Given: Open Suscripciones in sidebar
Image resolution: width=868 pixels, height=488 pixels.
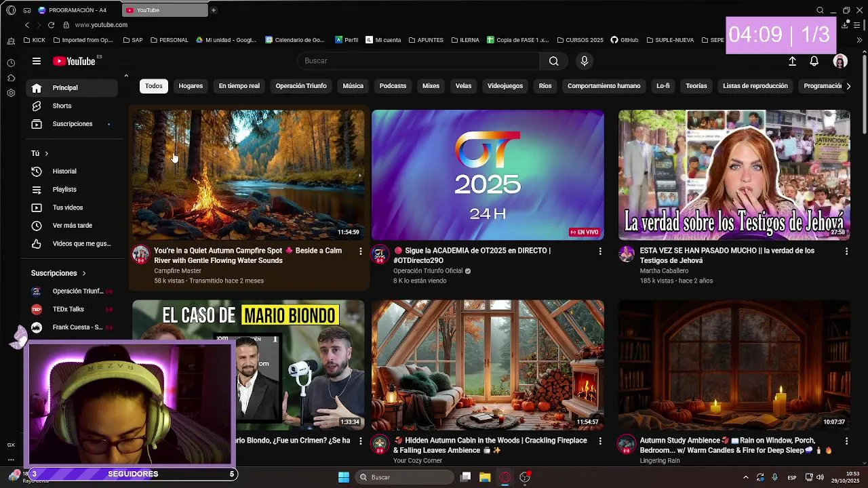Looking at the screenshot, I should click(73, 124).
